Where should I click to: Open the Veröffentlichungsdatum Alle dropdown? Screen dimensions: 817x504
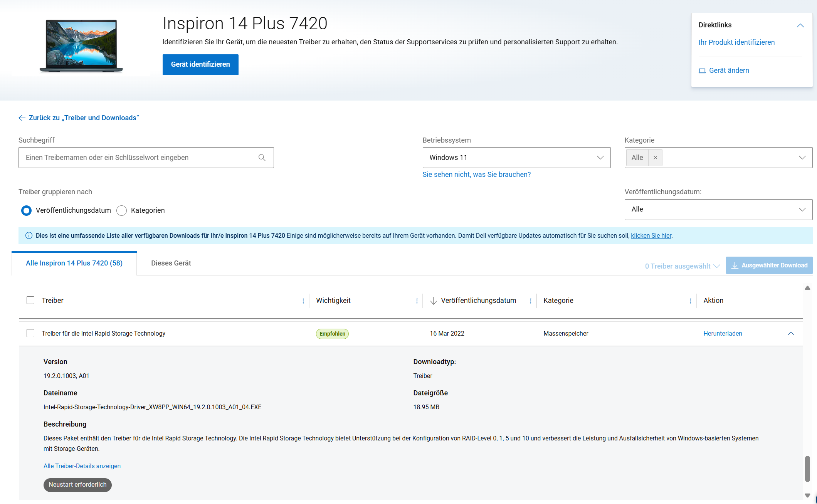(x=718, y=210)
